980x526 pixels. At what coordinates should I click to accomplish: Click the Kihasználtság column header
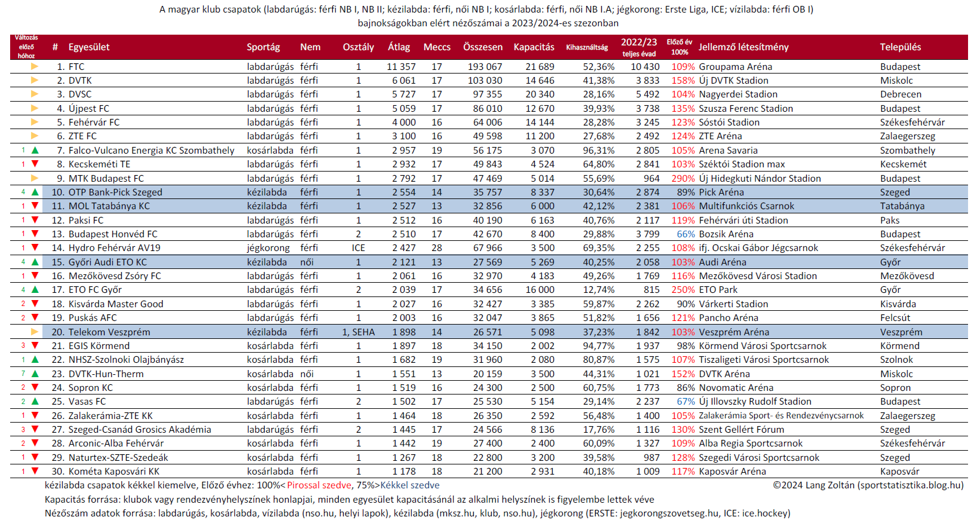[x=587, y=47]
